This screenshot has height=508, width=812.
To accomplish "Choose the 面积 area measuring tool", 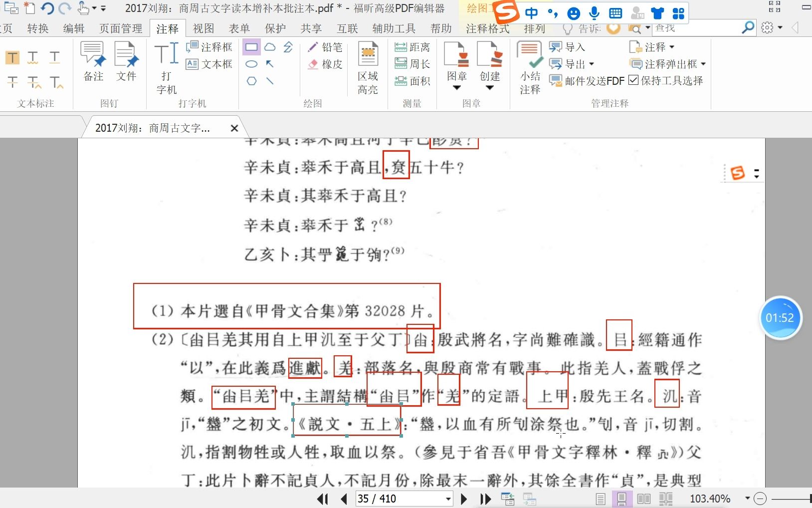I will (412, 81).
